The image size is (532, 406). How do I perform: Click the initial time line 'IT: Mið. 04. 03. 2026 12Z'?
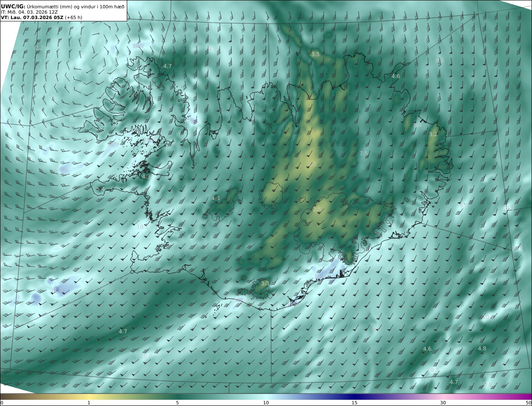pos(29,12)
